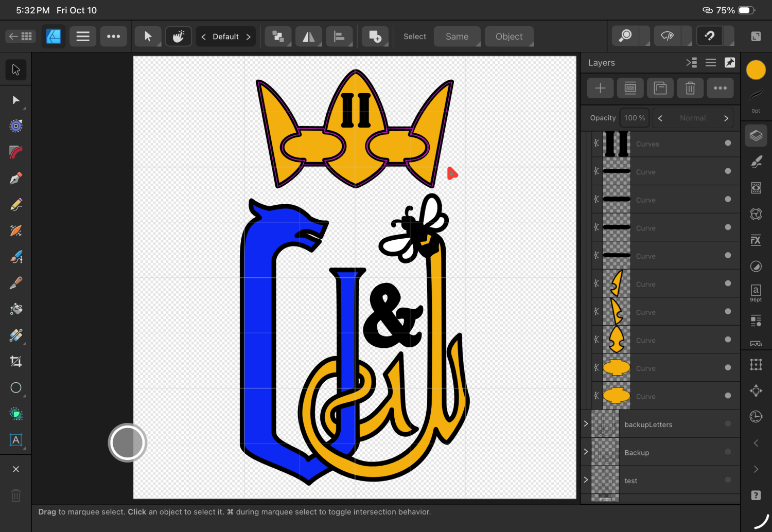This screenshot has width=772, height=532.
Task: Select the Node tool
Action: pyautogui.click(x=16, y=100)
